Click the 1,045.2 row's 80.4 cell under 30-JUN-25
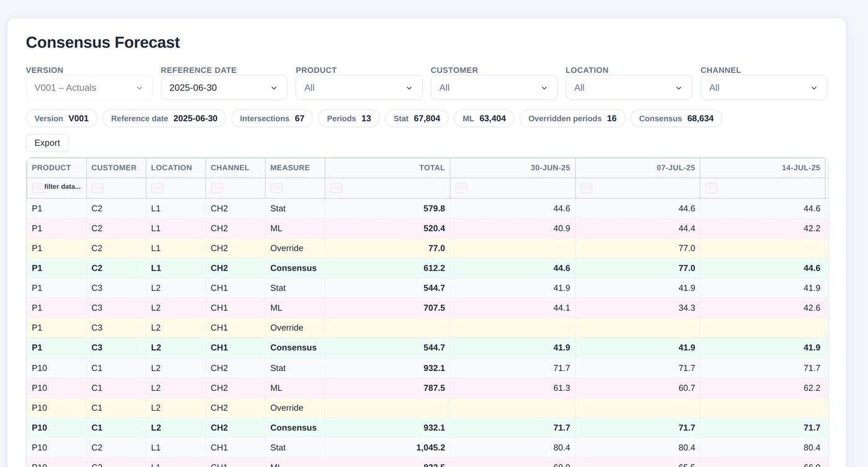868x467 pixels. pos(513,448)
